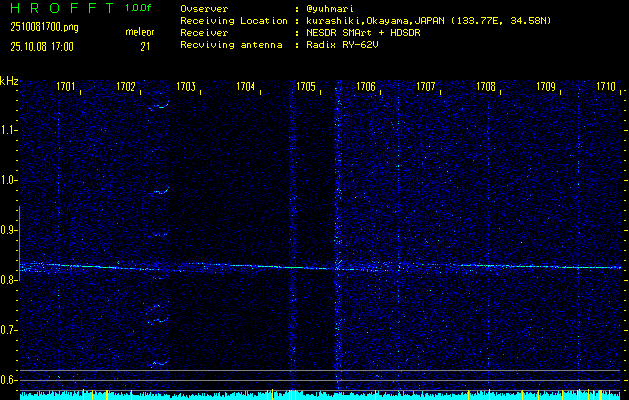
Task: Click the 1704 time marker
Action: pos(246,86)
